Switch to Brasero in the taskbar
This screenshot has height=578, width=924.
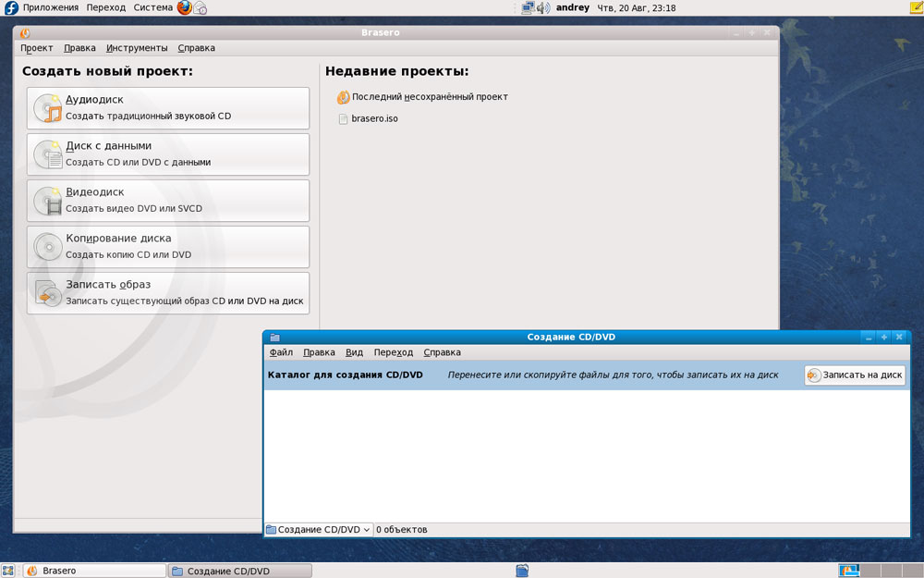(94, 571)
